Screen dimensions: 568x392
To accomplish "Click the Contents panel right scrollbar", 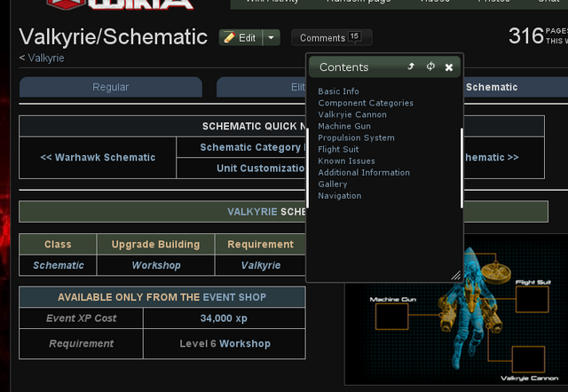I will [461, 168].
